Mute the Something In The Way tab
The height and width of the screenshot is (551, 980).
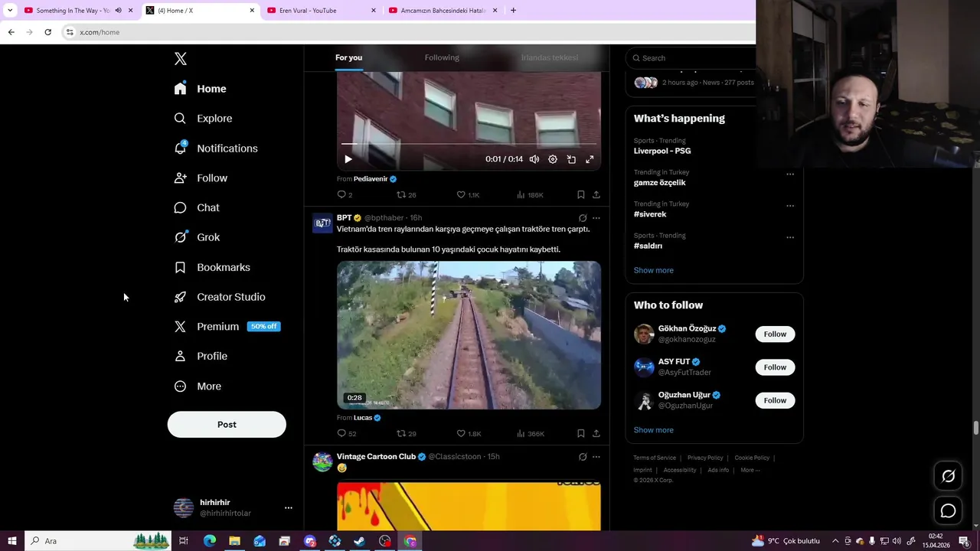118,11
